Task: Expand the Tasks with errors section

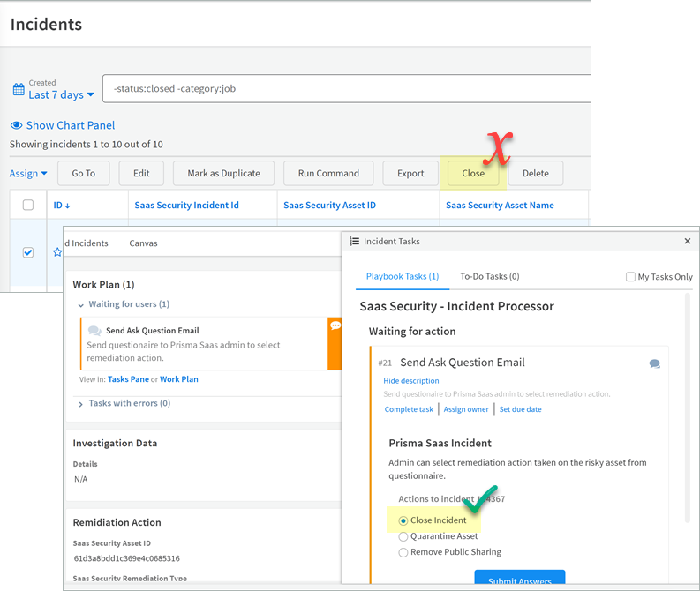Action: (x=81, y=404)
